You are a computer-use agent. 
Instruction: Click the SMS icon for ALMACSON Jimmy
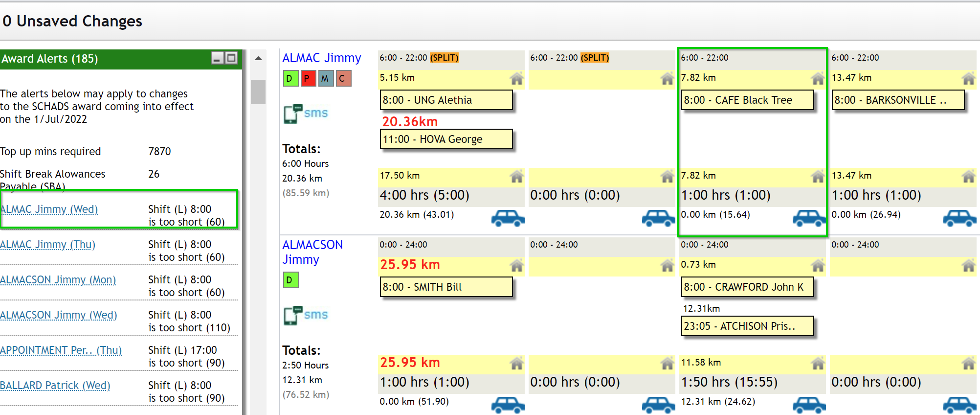[x=306, y=315]
